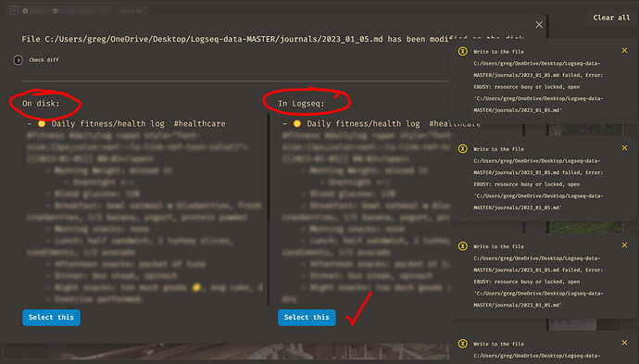The image size is (639, 364).
Task: Click "Daily fitness/health log" in On disk panel
Action: pos(108,123)
